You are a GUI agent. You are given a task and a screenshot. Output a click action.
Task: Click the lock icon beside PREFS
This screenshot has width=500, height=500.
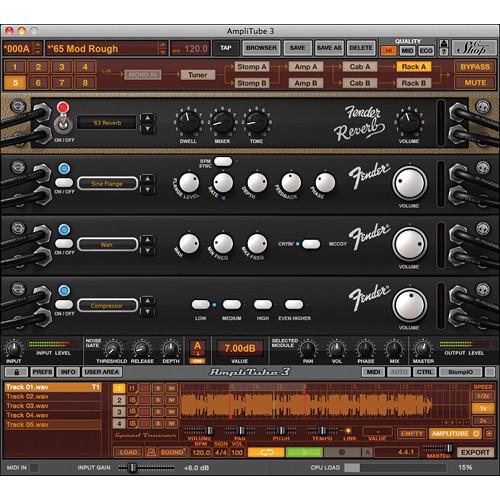(16, 372)
